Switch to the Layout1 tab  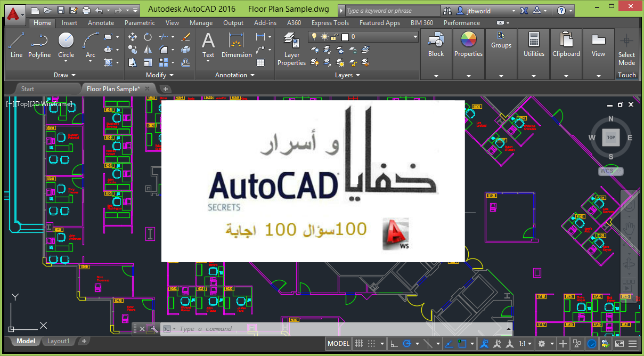tap(58, 341)
